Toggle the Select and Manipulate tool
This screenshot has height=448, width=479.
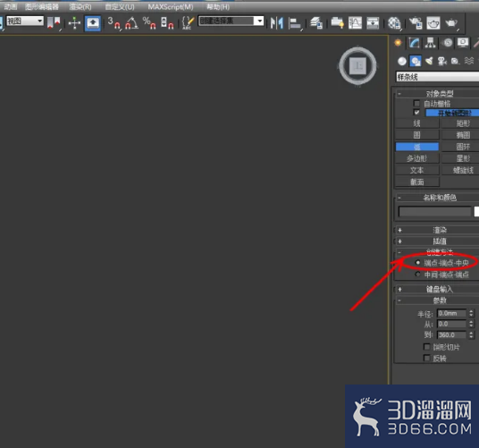click(x=74, y=23)
